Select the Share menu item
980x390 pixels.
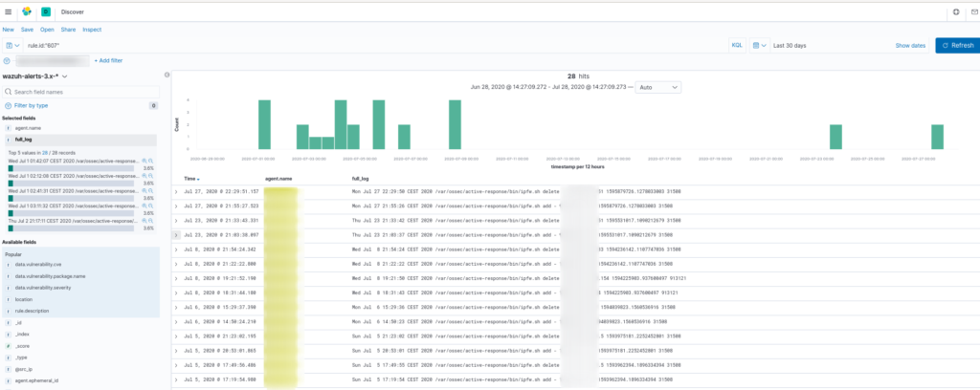68,30
